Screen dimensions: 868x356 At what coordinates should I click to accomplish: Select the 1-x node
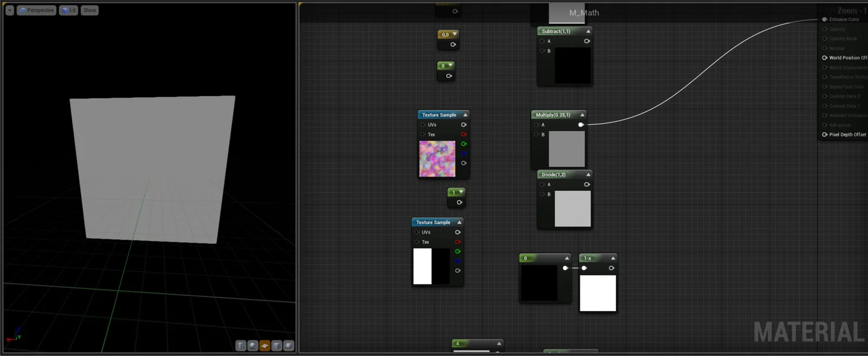click(x=590, y=258)
